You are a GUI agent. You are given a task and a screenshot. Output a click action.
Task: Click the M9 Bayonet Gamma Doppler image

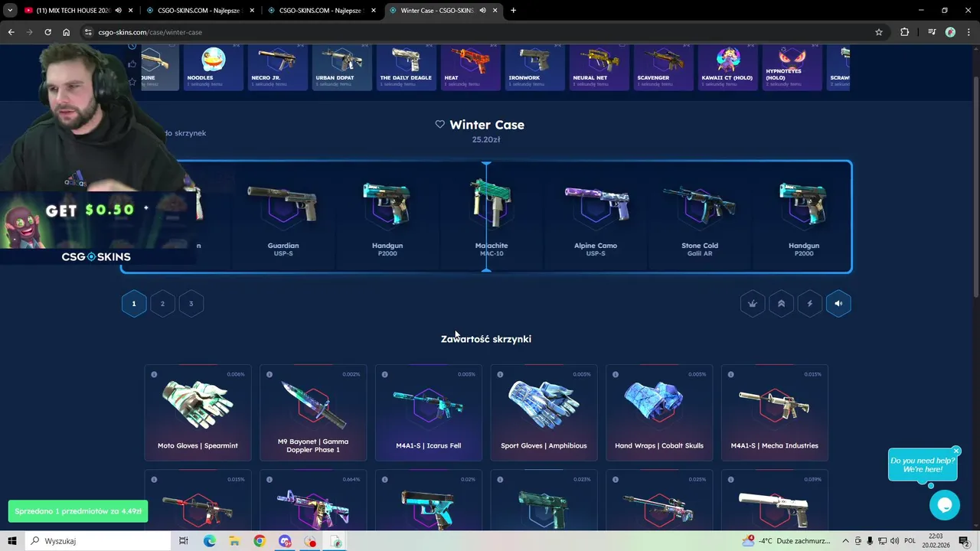point(313,406)
